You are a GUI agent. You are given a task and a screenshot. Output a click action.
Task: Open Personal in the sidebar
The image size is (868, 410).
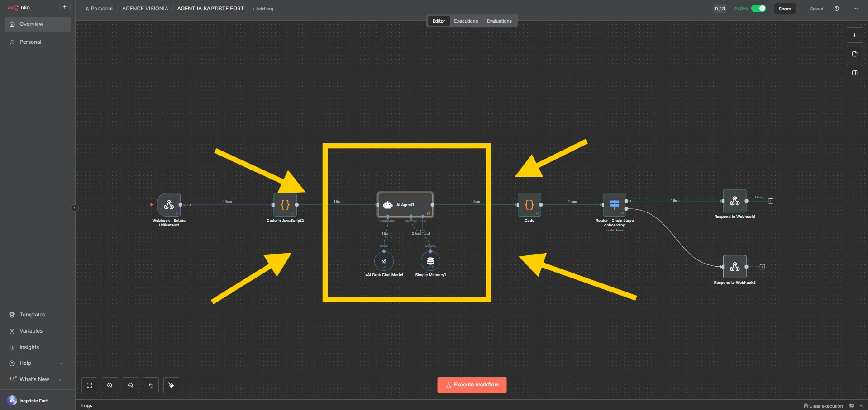[x=38, y=42]
